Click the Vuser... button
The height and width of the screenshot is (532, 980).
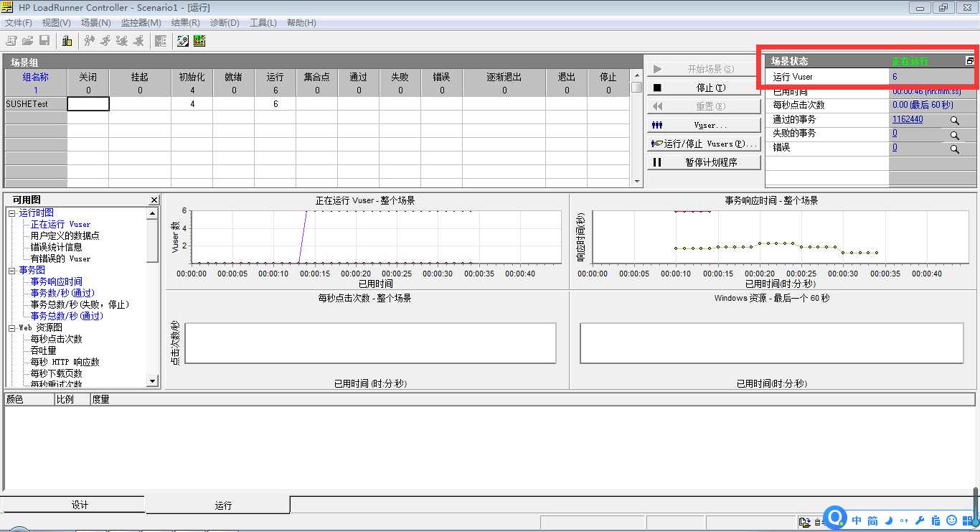click(704, 125)
